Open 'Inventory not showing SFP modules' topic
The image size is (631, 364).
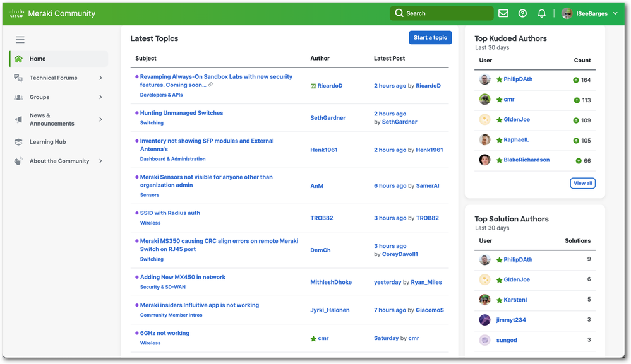click(207, 145)
